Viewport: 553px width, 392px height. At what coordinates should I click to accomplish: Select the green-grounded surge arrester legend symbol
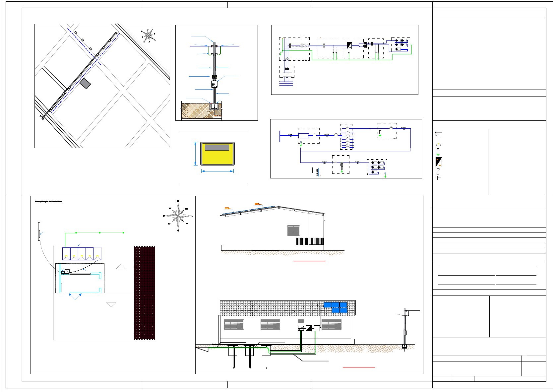438,152
